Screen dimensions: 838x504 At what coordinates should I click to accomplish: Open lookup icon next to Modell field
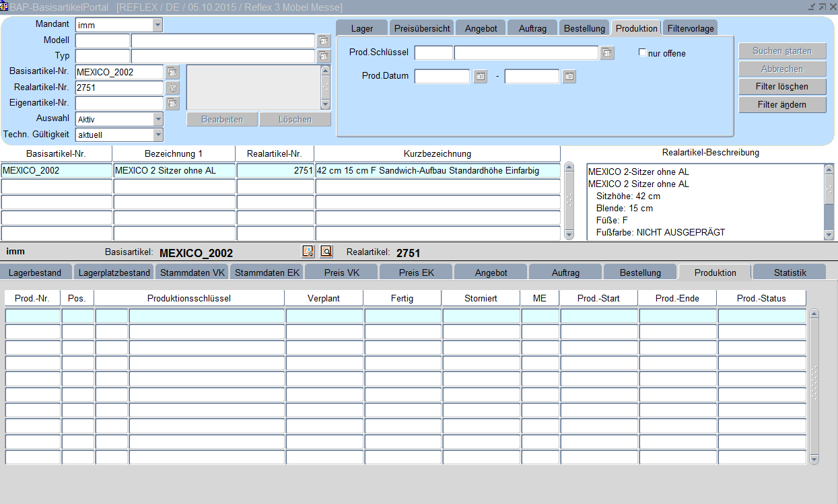324,41
